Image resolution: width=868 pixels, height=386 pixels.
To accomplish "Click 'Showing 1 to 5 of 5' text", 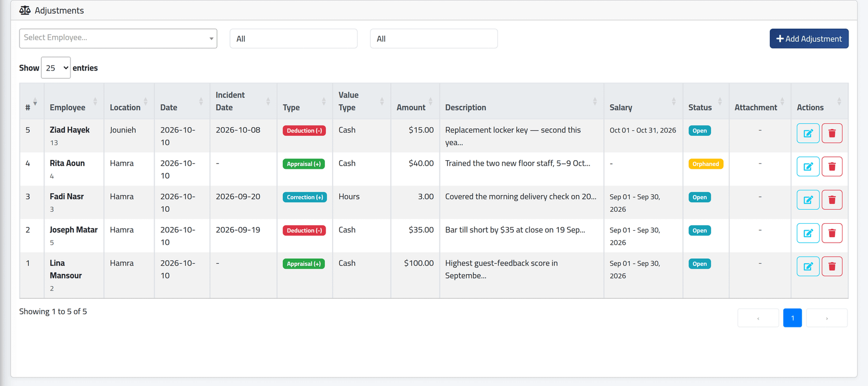I will pyautogui.click(x=53, y=312).
